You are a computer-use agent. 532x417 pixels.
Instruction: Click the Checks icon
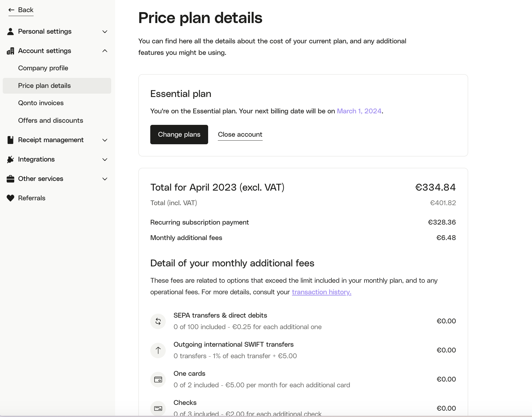158,408
